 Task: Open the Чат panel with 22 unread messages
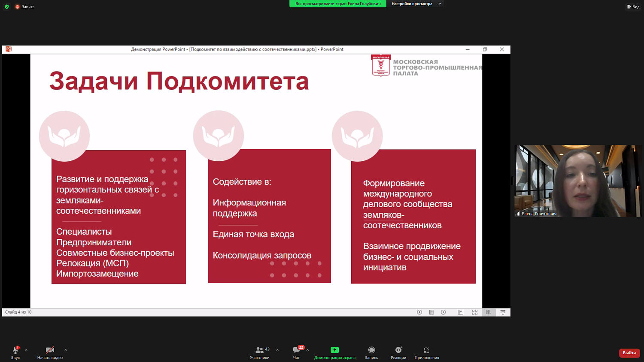pos(295,352)
